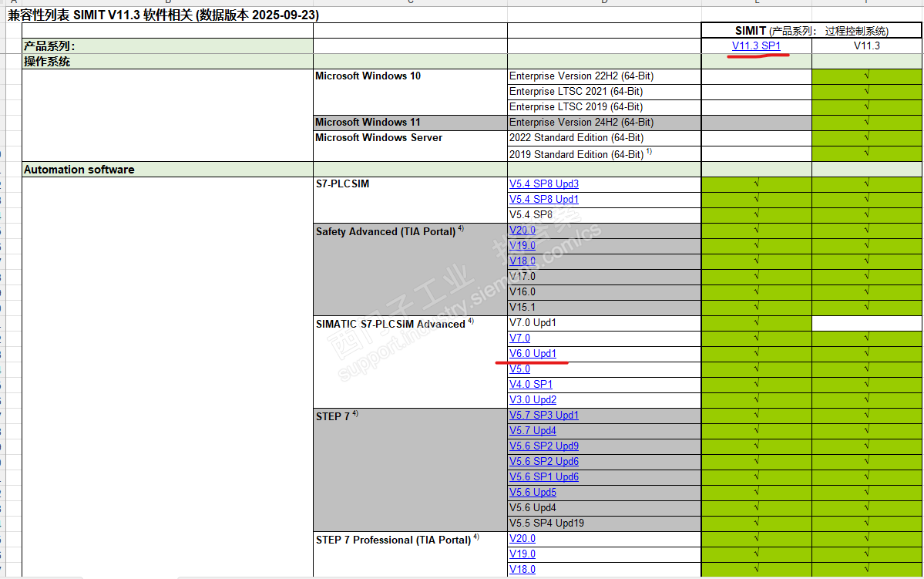Select the plain 'V5.4 SP8' version cell
This screenshot has width=924, height=579.
[x=604, y=214]
